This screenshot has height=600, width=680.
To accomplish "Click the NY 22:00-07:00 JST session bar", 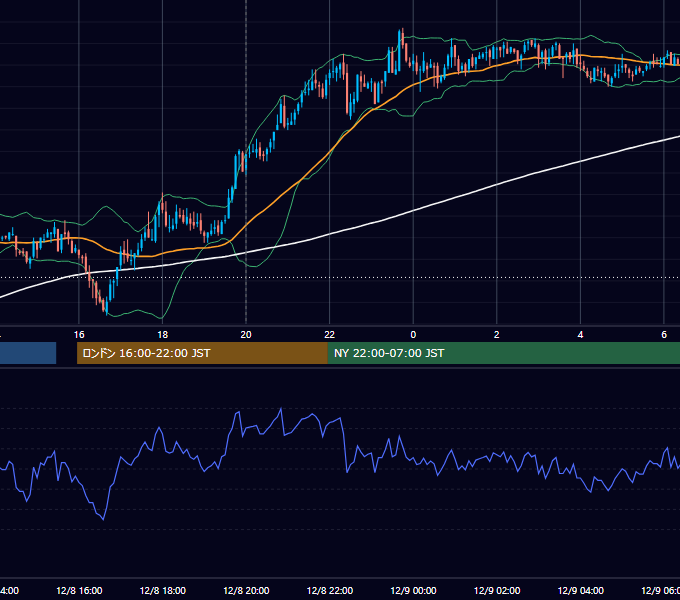I will 503,353.
